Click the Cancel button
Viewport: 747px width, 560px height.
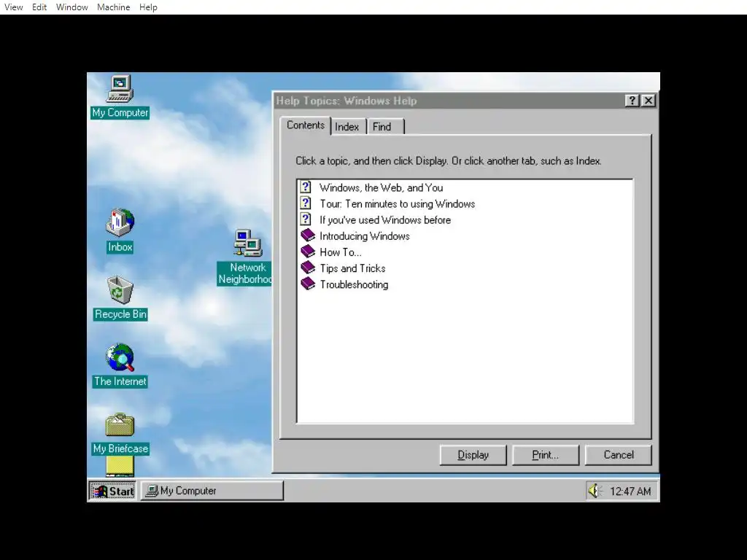pyautogui.click(x=619, y=455)
